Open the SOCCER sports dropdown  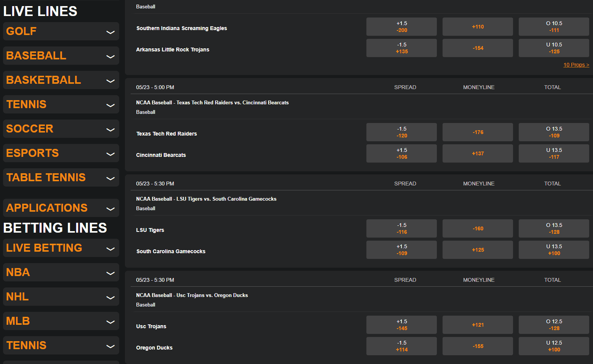pos(61,129)
